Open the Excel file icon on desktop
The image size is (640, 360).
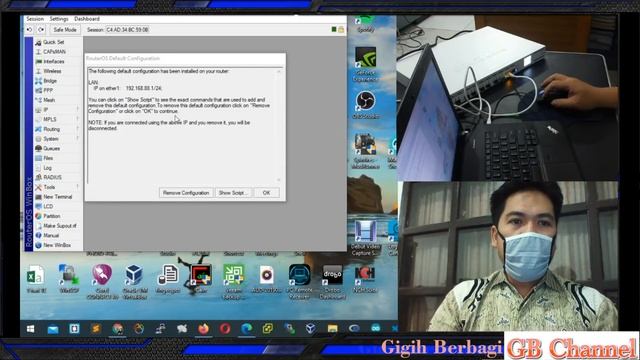click(x=36, y=279)
